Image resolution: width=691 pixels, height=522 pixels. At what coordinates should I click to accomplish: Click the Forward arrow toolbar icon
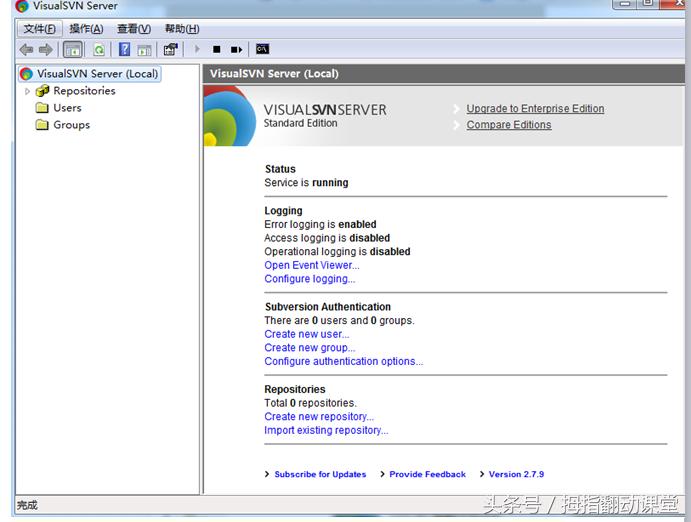tap(45, 49)
